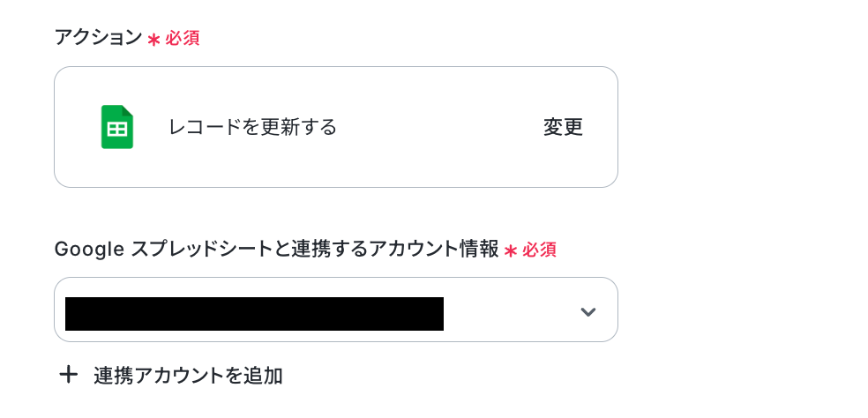The image size is (868, 418).
Task: Click left edge of the account select box
Action: click(x=60, y=310)
